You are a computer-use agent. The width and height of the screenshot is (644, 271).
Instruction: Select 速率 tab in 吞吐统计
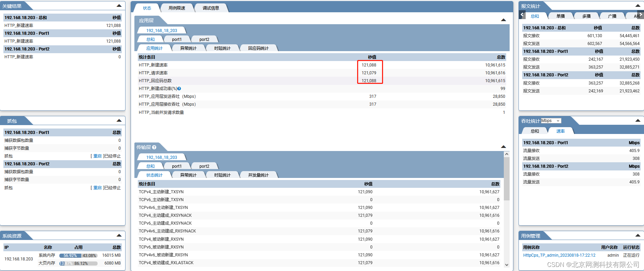(x=560, y=131)
